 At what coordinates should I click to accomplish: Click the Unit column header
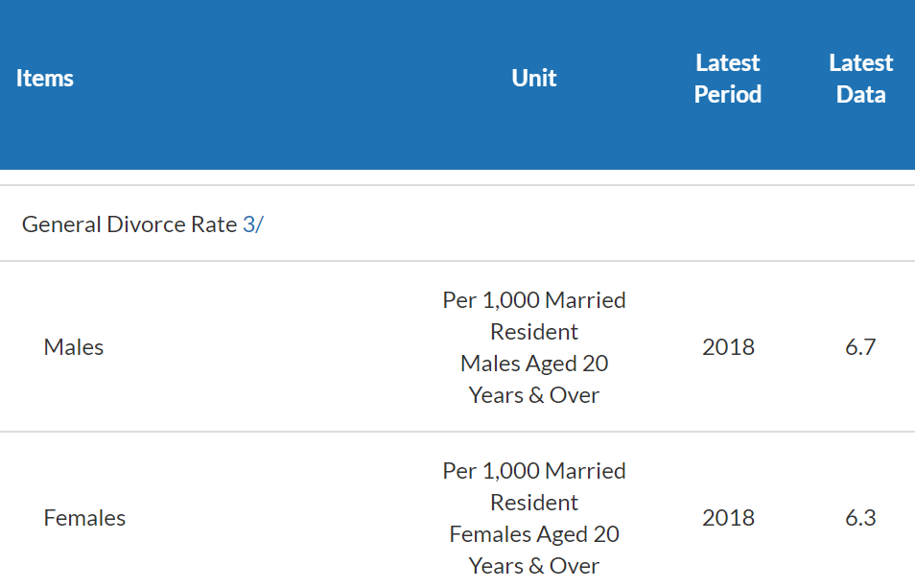click(534, 79)
